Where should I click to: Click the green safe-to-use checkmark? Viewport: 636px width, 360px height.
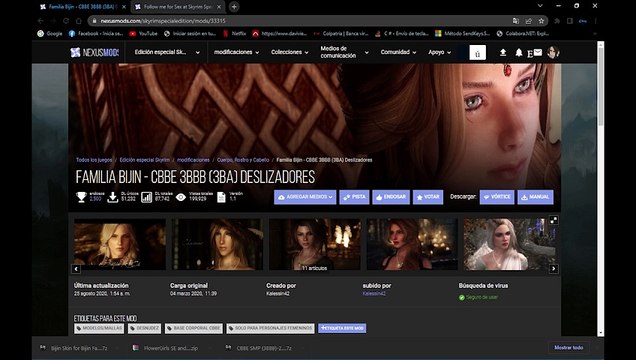coord(462,297)
